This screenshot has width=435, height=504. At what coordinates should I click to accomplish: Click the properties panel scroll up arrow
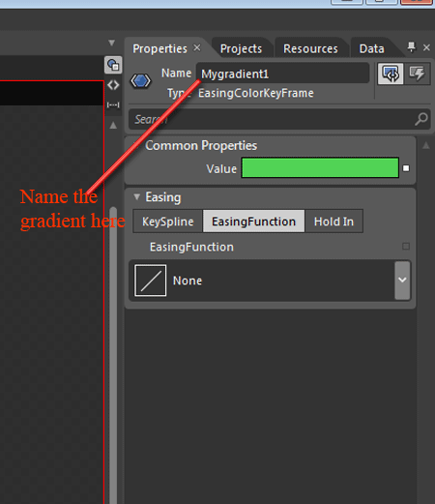click(426, 145)
